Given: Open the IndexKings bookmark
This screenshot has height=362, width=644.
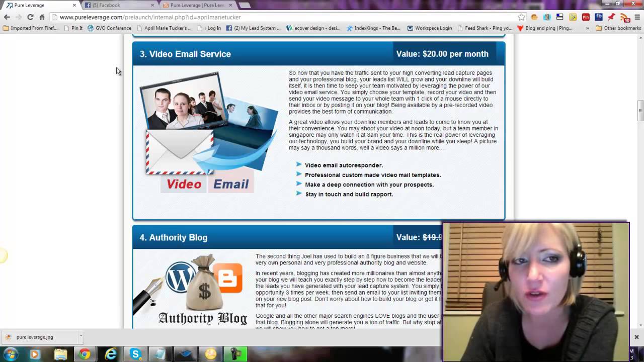Looking at the screenshot, I should [x=374, y=28].
